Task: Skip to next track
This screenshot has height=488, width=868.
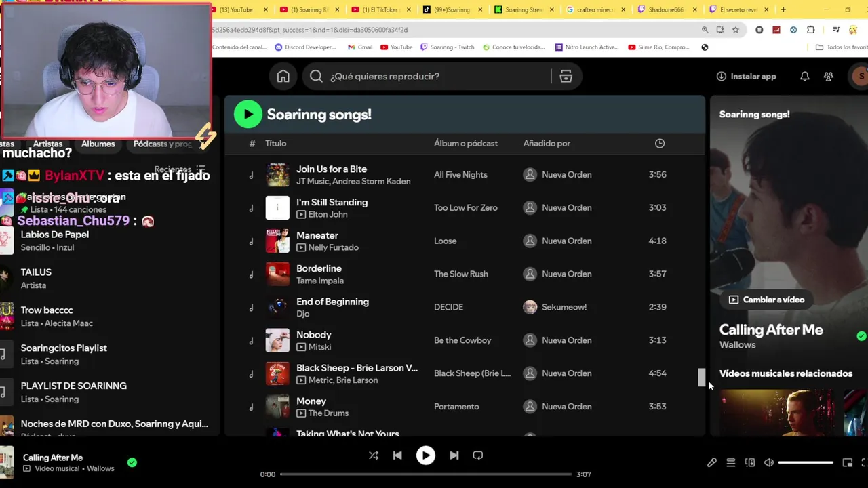Action: click(454, 455)
